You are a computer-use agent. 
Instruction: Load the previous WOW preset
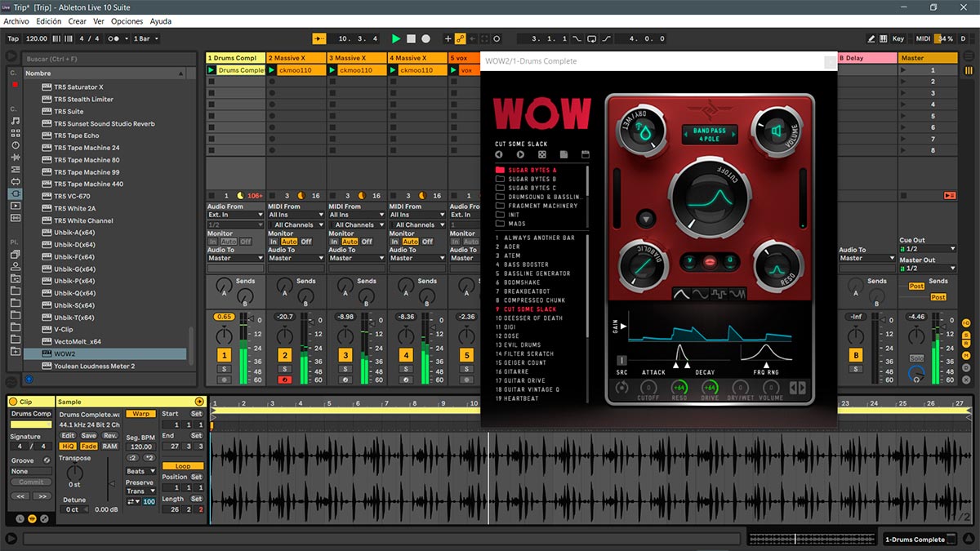(x=500, y=154)
